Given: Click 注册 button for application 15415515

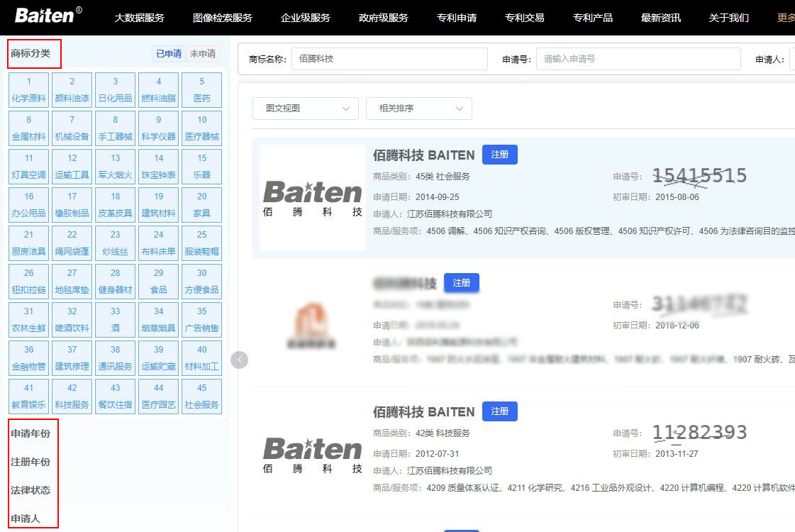Looking at the screenshot, I should coord(499,155).
